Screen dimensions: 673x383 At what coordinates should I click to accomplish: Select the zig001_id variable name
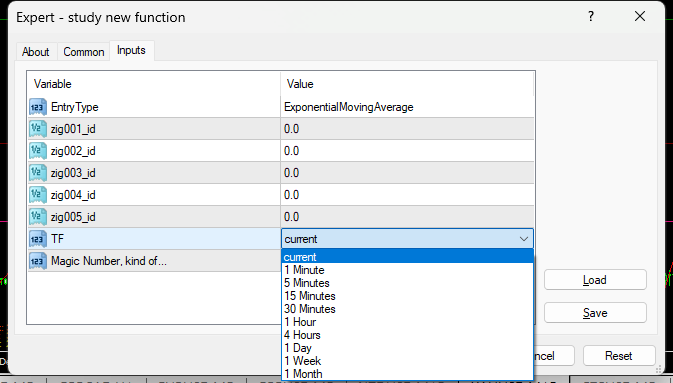[x=73, y=129]
